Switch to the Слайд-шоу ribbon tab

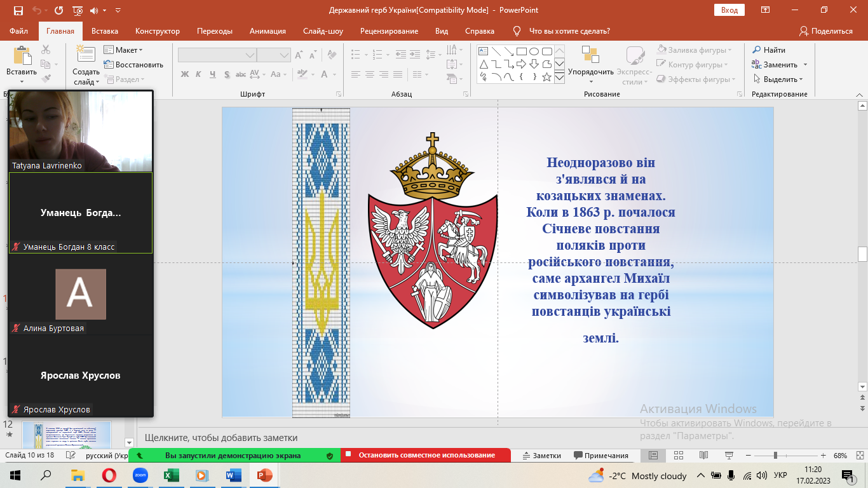(x=323, y=31)
